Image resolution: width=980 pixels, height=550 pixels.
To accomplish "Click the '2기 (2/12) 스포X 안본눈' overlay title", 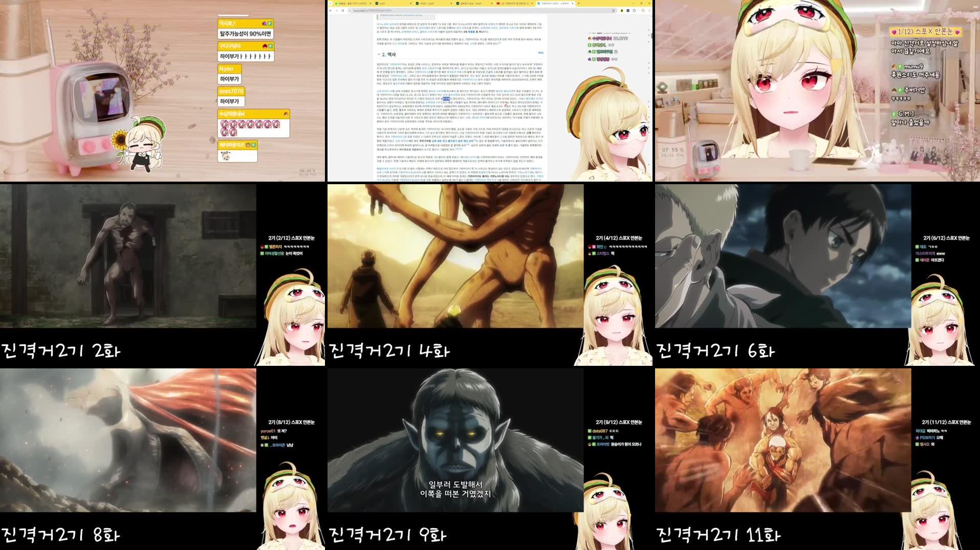I will [x=291, y=238].
